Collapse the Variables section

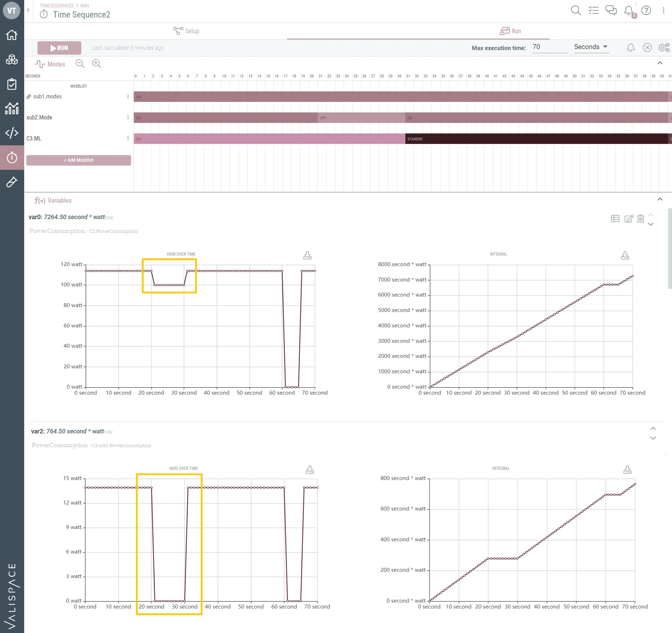point(660,199)
